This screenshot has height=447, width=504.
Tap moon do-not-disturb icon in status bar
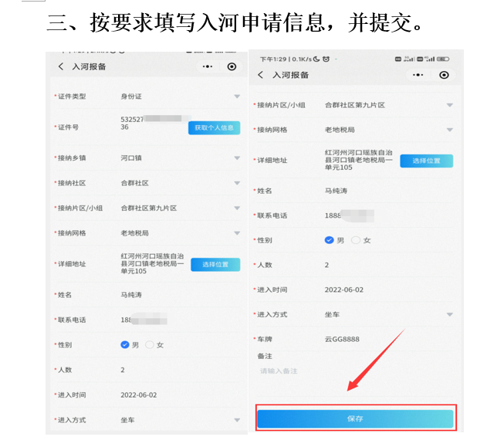pyautogui.click(x=316, y=59)
